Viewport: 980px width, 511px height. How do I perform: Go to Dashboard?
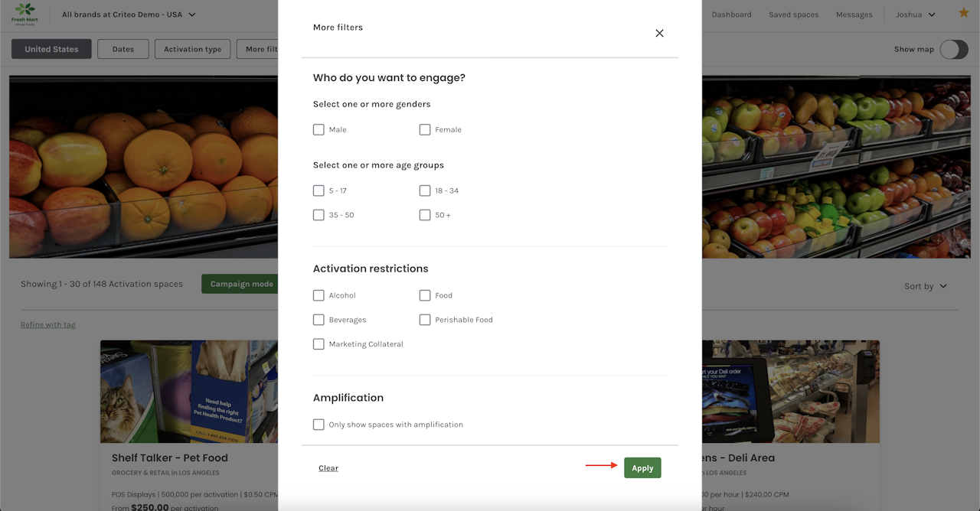pos(731,15)
